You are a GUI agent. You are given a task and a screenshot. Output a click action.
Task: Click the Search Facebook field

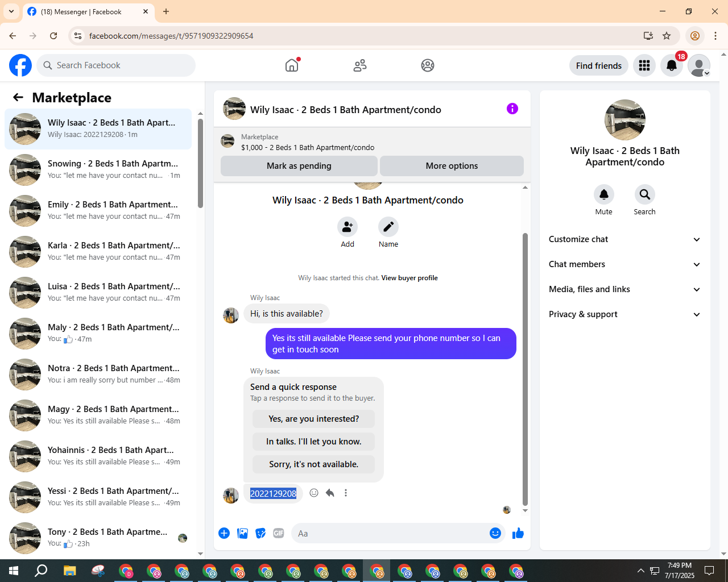point(116,65)
